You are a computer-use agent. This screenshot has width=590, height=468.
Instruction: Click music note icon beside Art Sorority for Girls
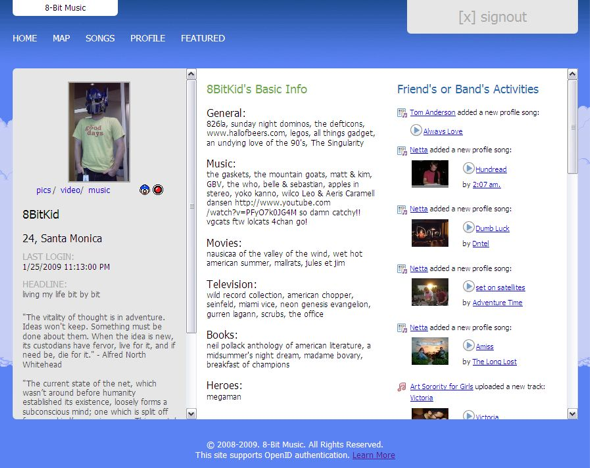click(402, 387)
